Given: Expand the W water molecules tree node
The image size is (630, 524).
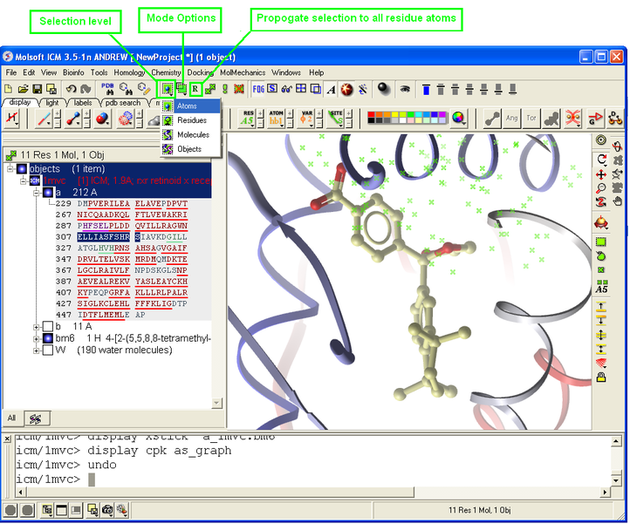Looking at the screenshot, I should [x=36, y=351].
